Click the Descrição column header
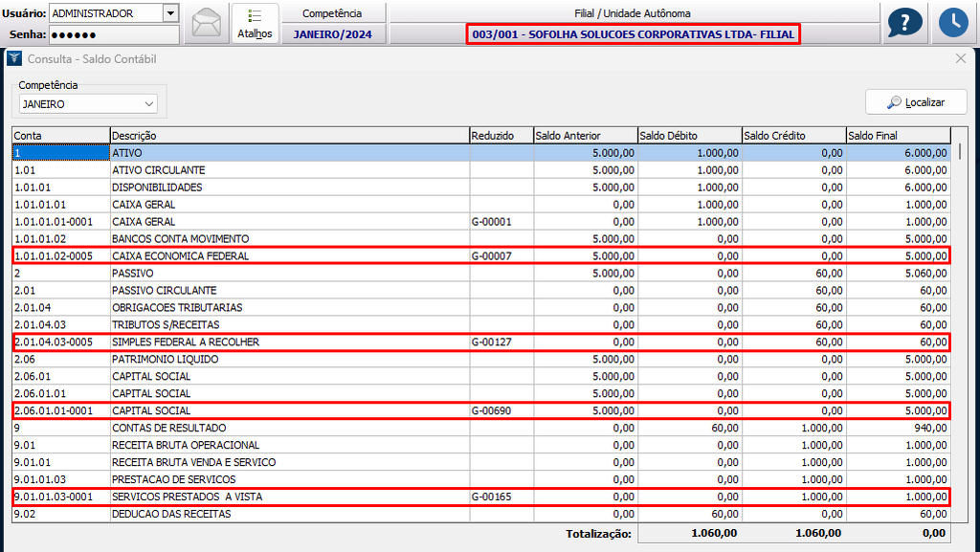This screenshot has width=980, height=552. coord(288,136)
